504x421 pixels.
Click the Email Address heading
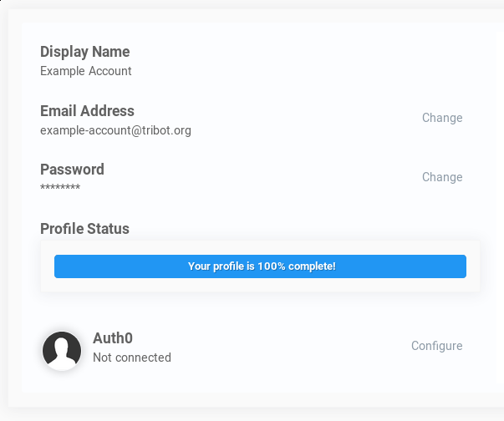click(87, 111)
